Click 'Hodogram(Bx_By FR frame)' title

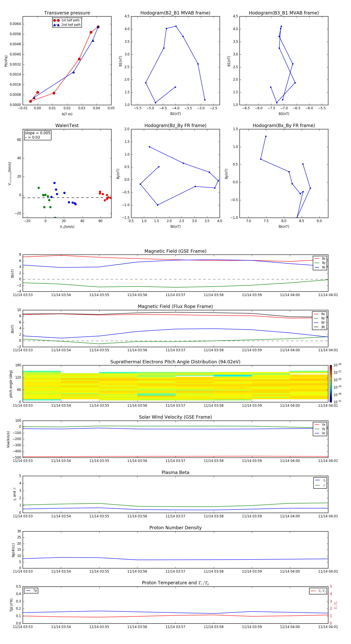tap(284, 125)
